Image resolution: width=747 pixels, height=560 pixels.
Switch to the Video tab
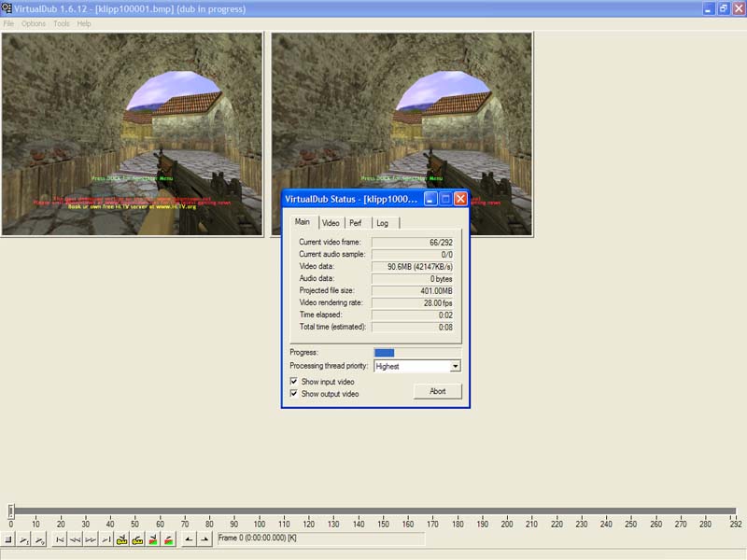[x=331, y=223]
